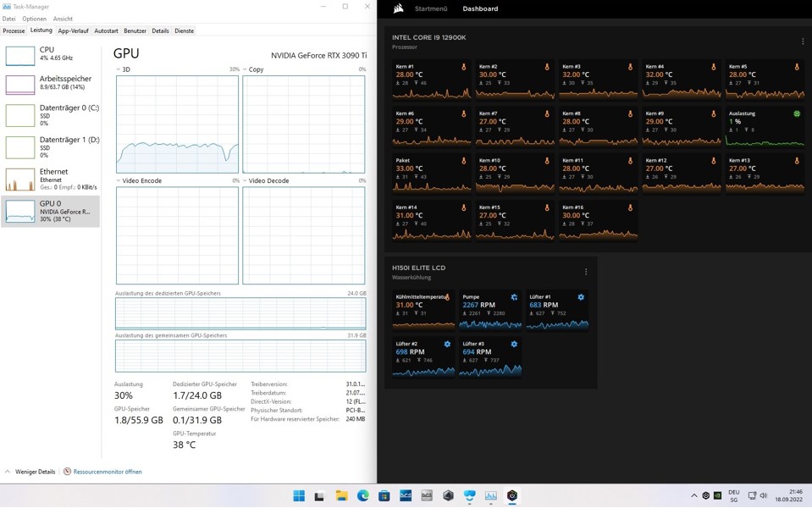The image size is (812, 508).
Task: Click the thermometer icon on Paket tile
Action: (463, 161)
